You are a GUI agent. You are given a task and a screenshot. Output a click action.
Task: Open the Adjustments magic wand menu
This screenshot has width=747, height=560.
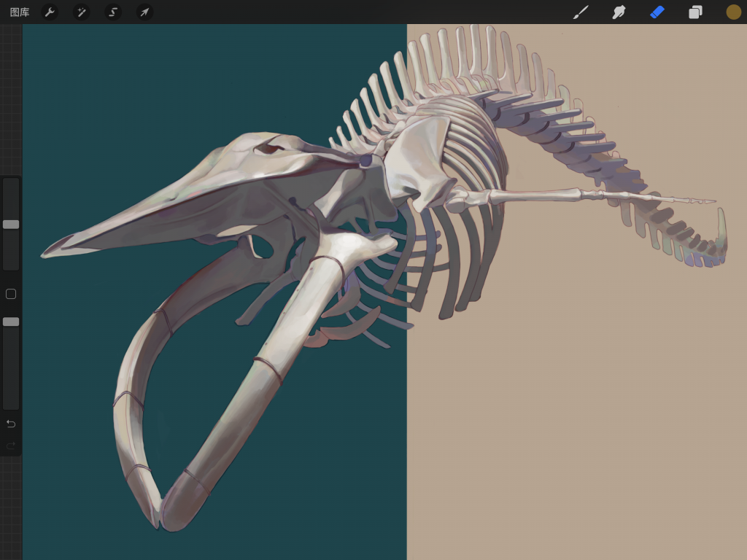pyautogui.click(x=81, y=12)
